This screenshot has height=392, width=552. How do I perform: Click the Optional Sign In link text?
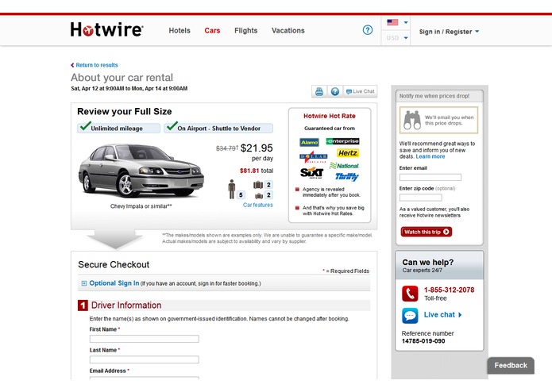pyautogui.click(x=114, y=283)
